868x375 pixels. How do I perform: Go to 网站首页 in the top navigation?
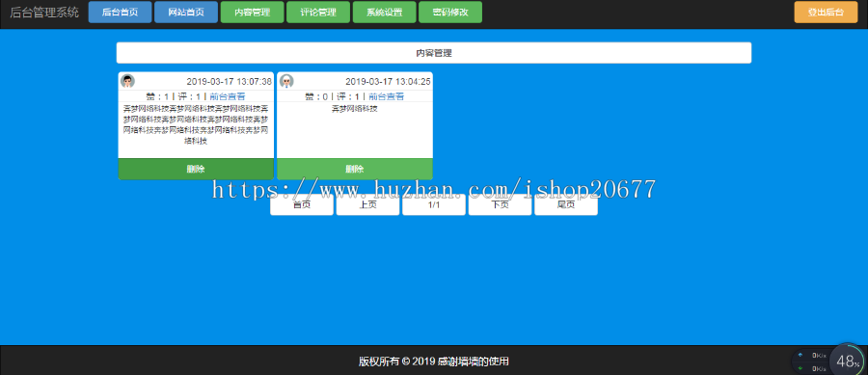(186, 13)
